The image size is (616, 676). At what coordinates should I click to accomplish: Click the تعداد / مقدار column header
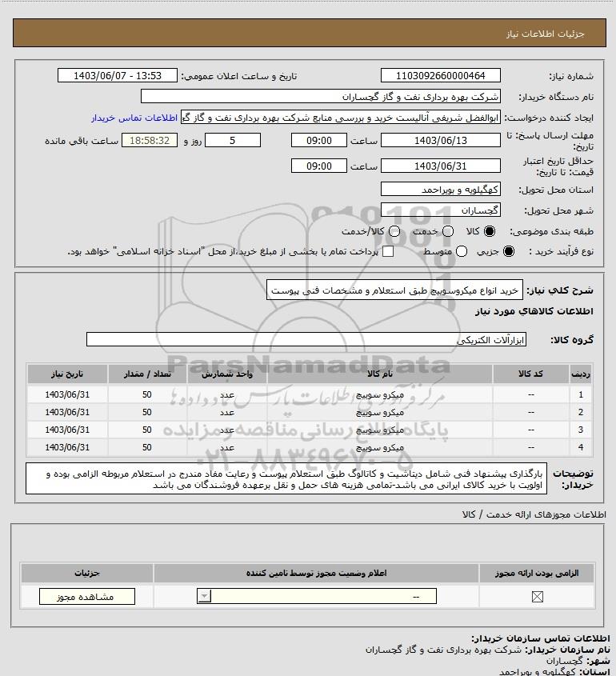(147, 374)
